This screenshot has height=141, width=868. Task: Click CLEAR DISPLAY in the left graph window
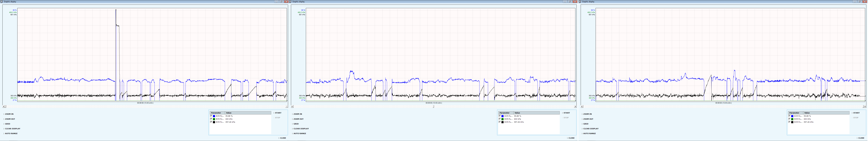click(x=13, y=128)
